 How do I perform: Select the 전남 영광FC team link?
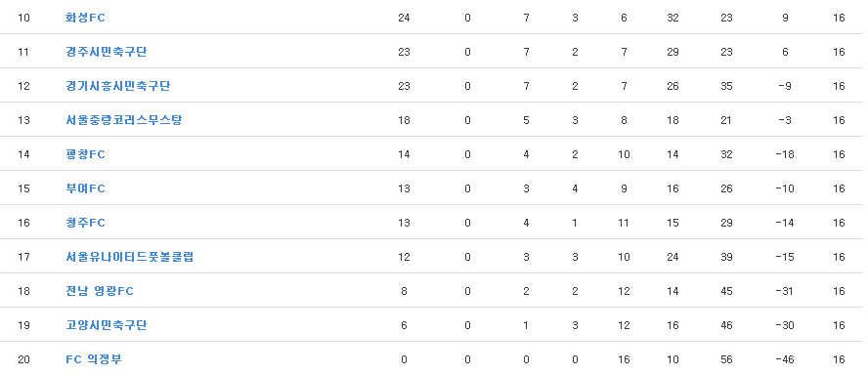(100, 291)
